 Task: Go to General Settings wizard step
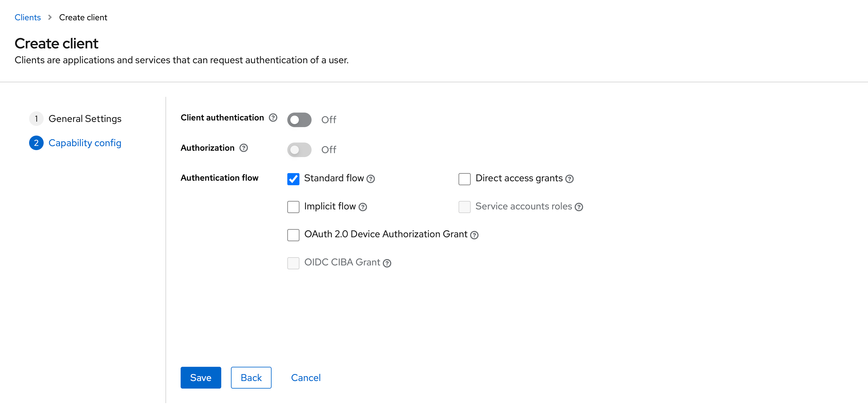tap(85, 119)
